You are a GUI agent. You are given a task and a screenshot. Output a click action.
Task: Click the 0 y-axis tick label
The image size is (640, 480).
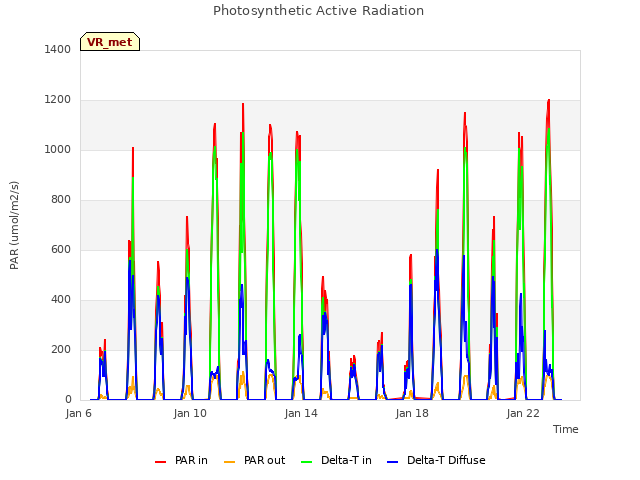point(68,400)
